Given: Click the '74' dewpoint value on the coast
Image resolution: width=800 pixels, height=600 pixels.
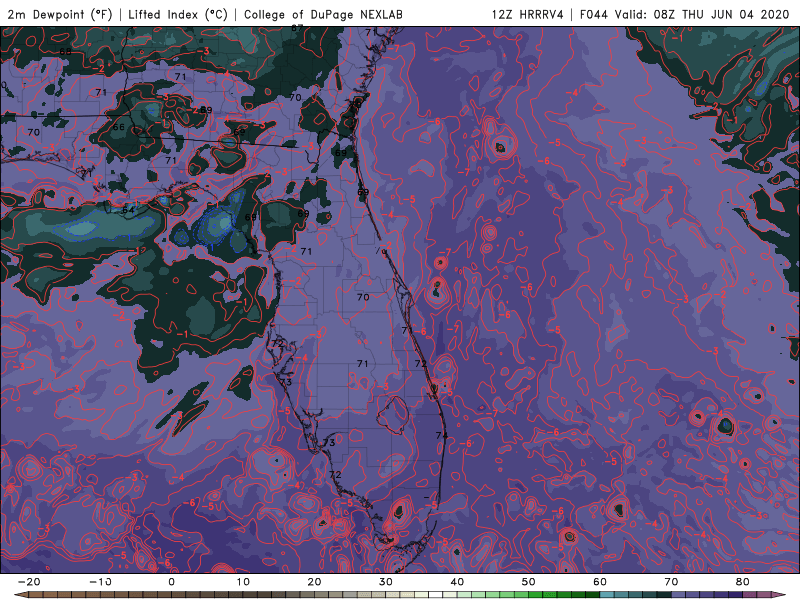Looking at the screenshot, I should pyautogui.click(x=442, y=435).
